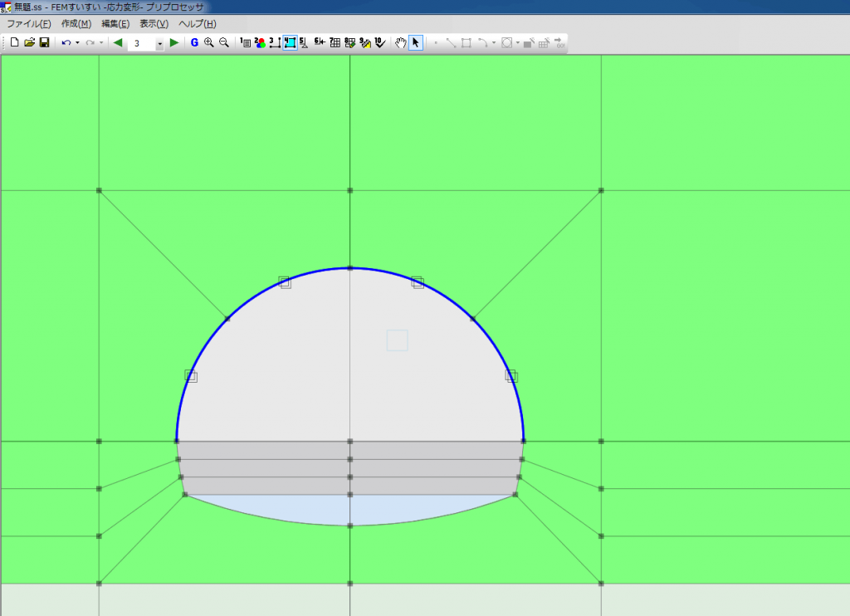This screenshot has width=850, height=616.
Task: Open a file using the folder icon
Action: pyautogui.click(x=29, y=42)
